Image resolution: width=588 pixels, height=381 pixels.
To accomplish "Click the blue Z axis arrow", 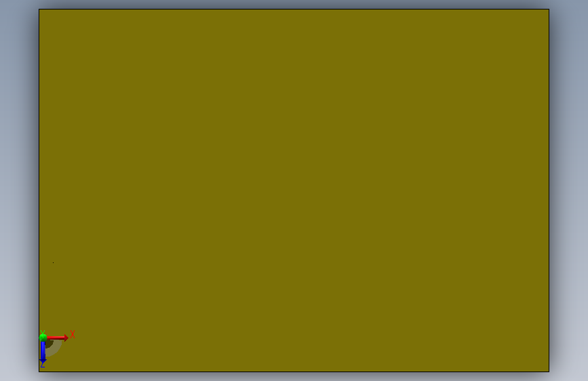I will [43, 353].
